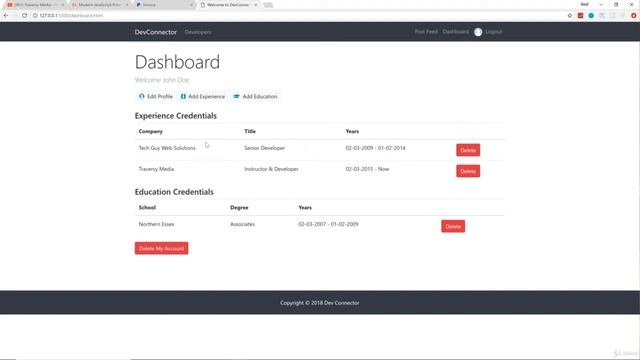Open the Dashboard navbar link
Image resolution: width=640 pixels, height=360 pixels.
tap(456, 31)
